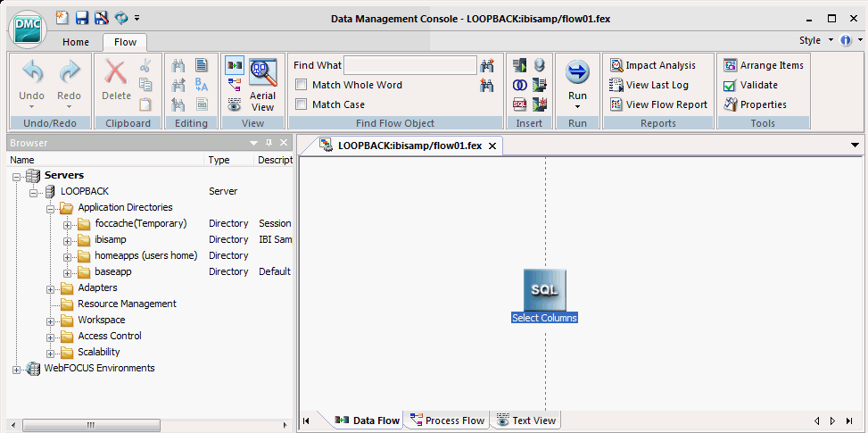Toggle the Process Flow view icon in ribbon
868x433 pixels.
tap(235, 85)
